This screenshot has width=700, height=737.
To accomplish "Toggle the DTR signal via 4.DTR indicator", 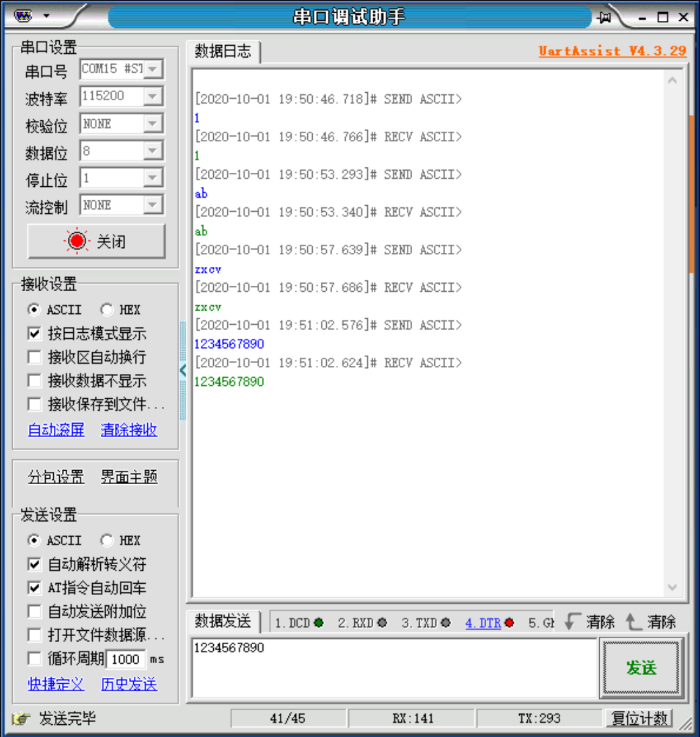I will click(x=485, y=623).
